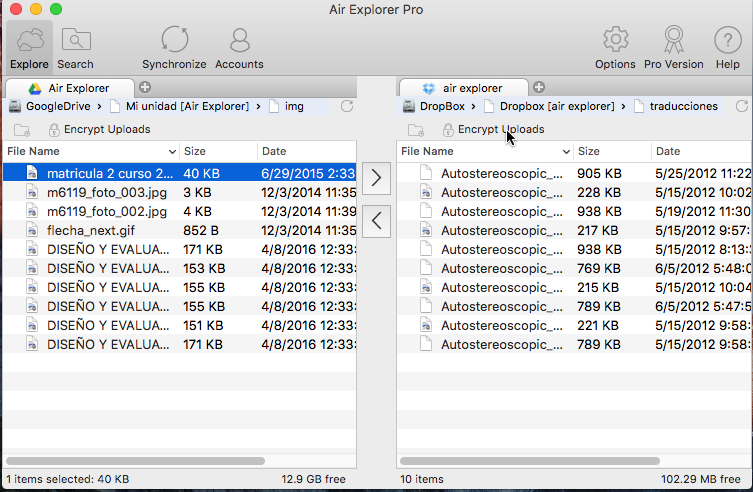Open the Explore view in toolbar

(29, 48)
